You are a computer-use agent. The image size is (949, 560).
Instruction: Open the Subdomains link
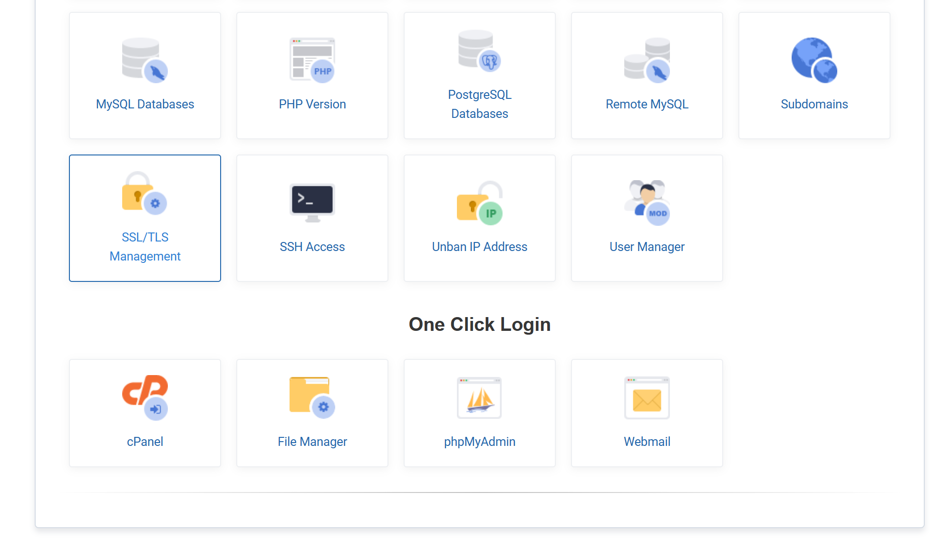(x=814, y=104)
